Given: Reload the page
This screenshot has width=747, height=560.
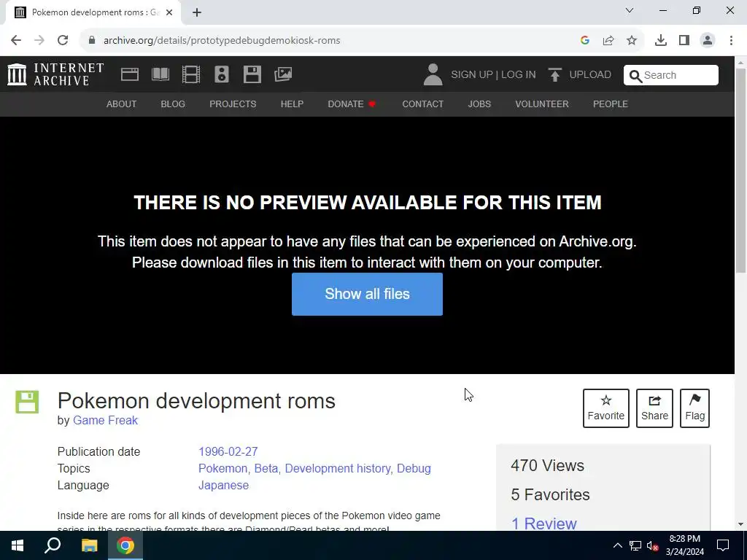Looking at the screenshot, I should point(63,40).
